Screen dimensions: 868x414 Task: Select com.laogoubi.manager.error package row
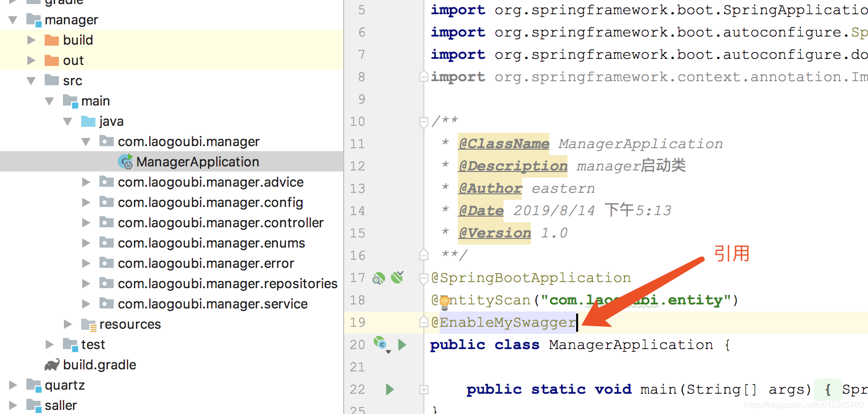(172, 263)
